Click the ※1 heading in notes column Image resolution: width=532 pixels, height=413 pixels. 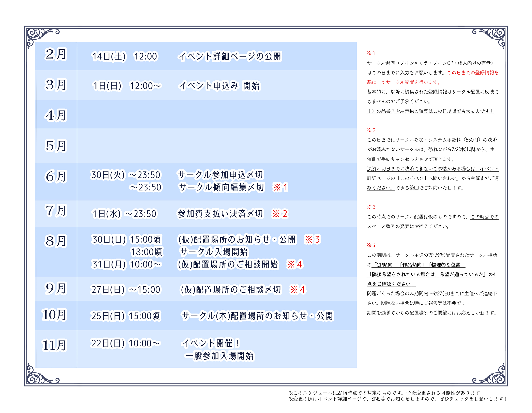(x=371, y=53)
